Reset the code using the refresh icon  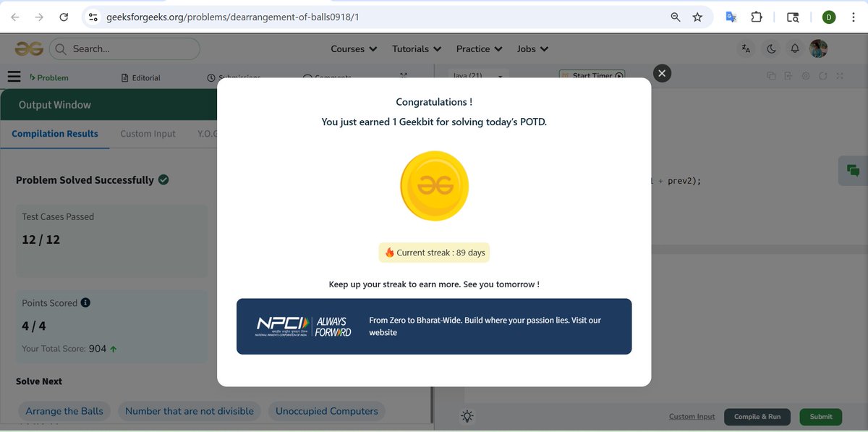click(x=822, y=75)
